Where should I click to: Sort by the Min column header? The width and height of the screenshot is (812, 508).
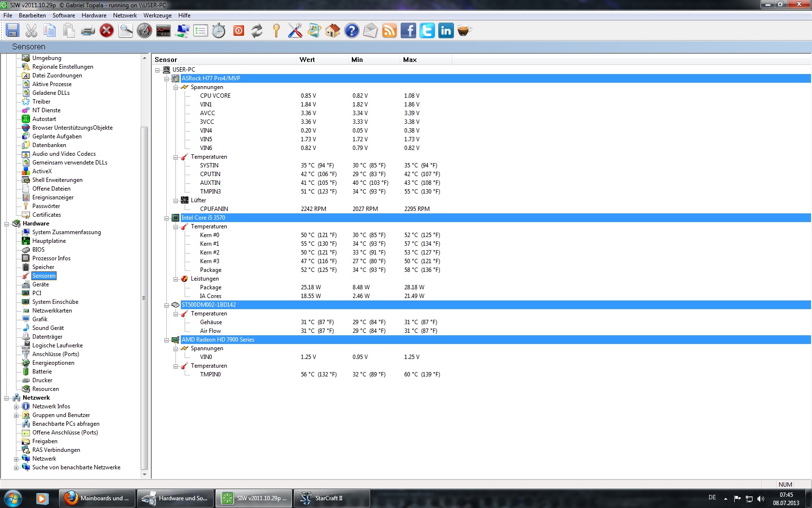click(x=374, y=60)
